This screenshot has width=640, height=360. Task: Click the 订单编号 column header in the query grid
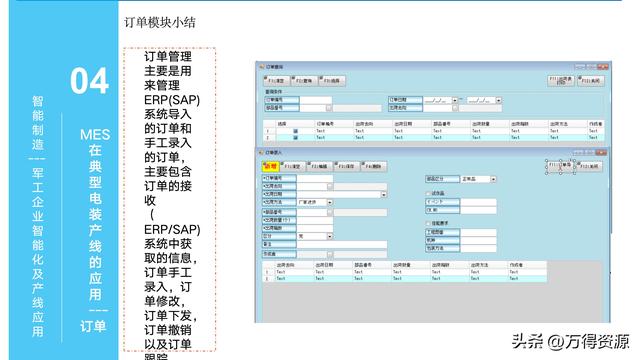pyautogui.click(x=334, y=124)
